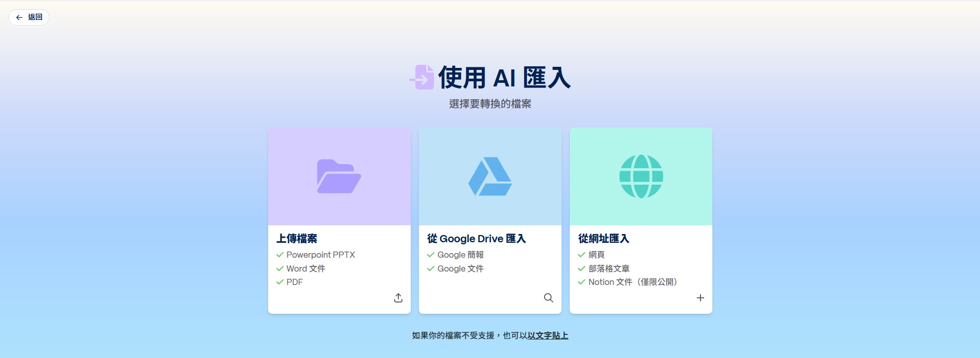The width and height of the screenshot is (980, 358).
Task: Click the Google 簡報 list item
Action: 460,255
